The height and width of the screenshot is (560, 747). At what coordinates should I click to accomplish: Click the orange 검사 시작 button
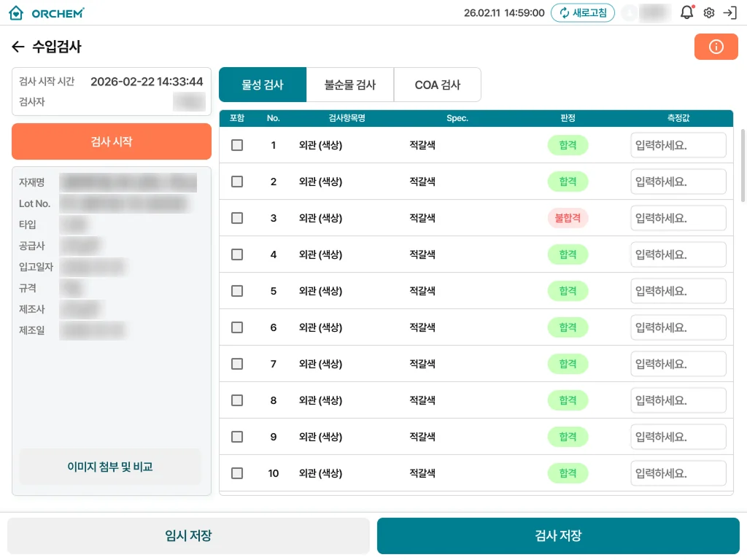(112, 141)
